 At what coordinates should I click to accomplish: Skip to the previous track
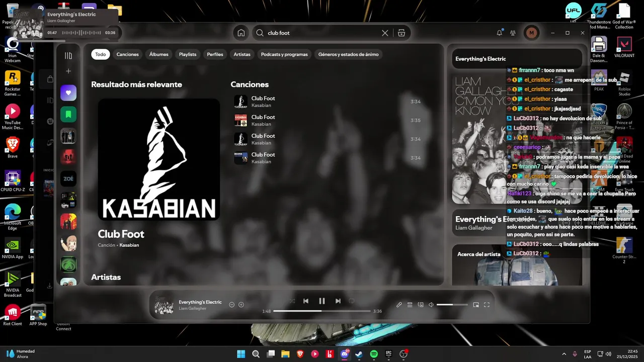click(x=306, y=301)
